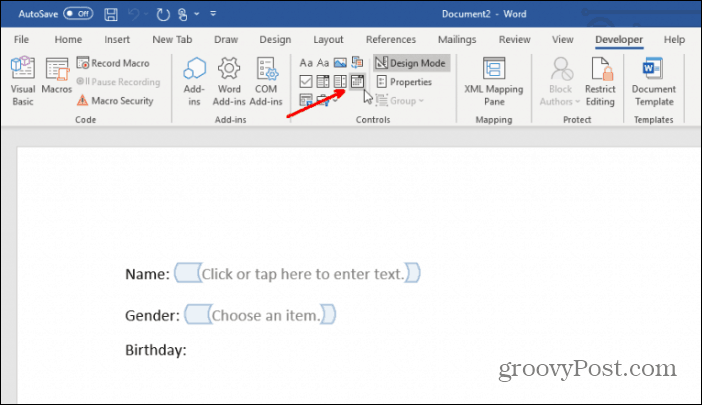Open the File tab

(x=21, y=39)
